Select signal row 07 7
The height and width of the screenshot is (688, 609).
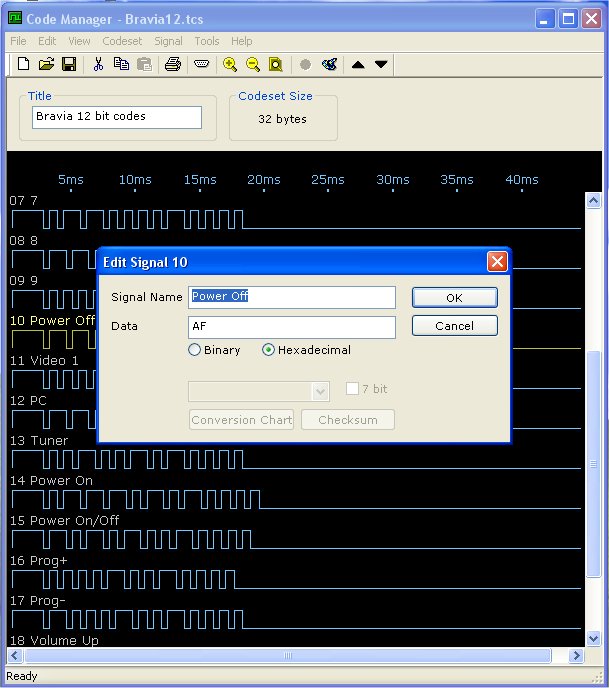[23, 201]
